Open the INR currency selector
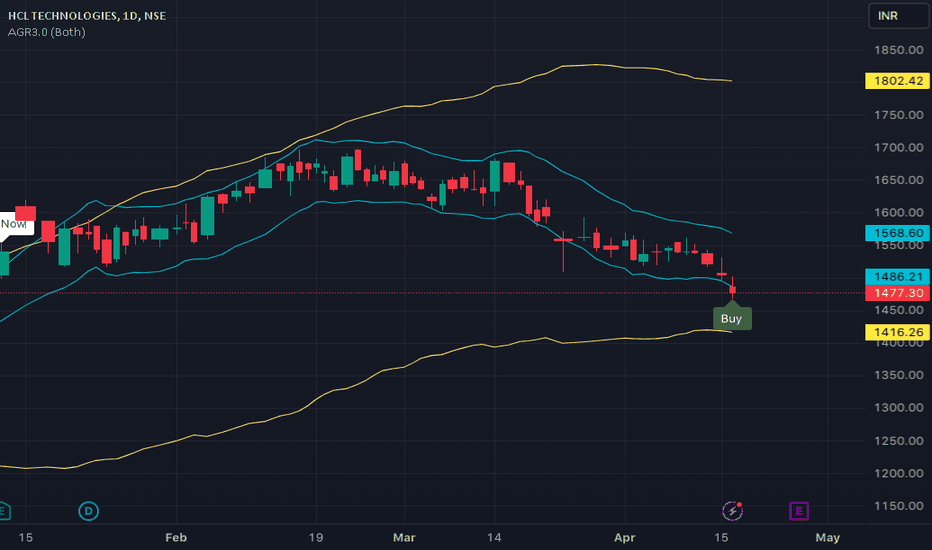Screen dimensions: 932x550 (898, 16)
